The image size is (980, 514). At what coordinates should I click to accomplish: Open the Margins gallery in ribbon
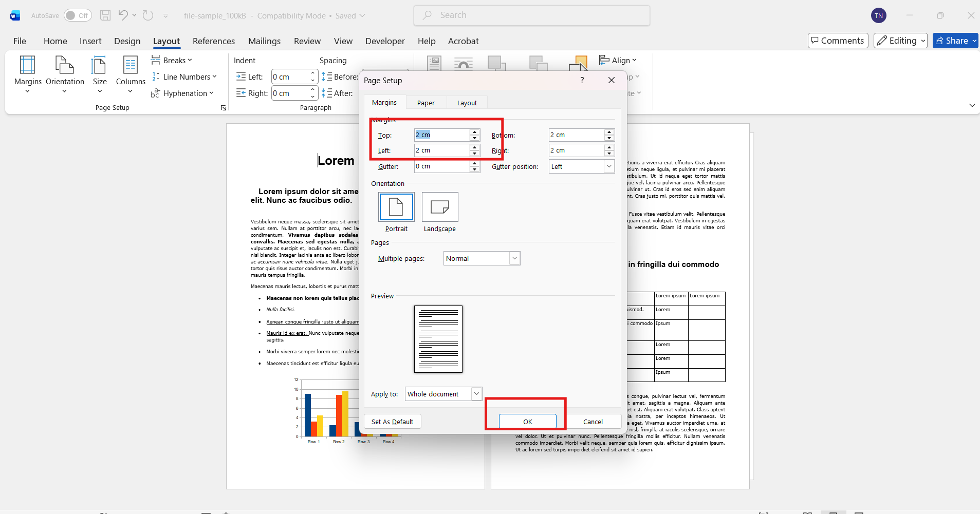(28, 74)
